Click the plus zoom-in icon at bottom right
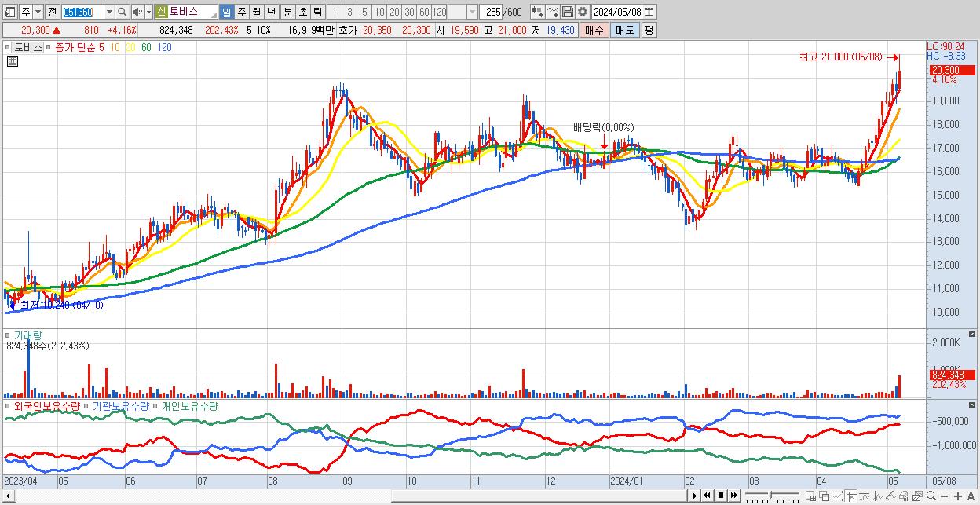 [x=958, y=496]
